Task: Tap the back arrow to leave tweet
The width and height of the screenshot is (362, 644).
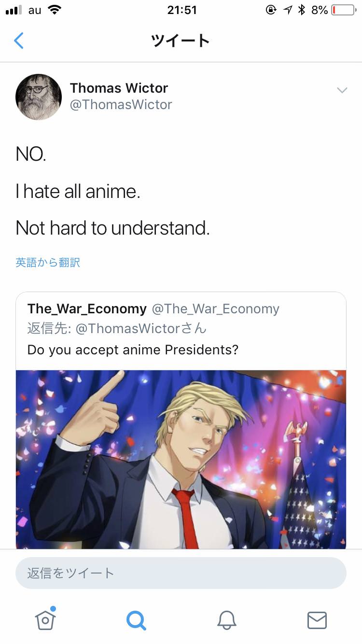Action: point(19,41)
